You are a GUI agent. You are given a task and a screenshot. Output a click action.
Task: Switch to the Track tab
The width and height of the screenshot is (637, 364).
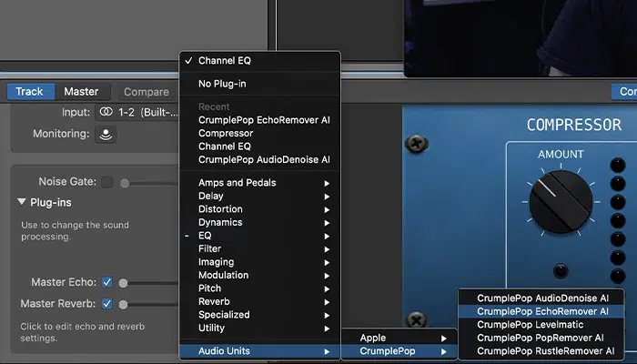31,92
